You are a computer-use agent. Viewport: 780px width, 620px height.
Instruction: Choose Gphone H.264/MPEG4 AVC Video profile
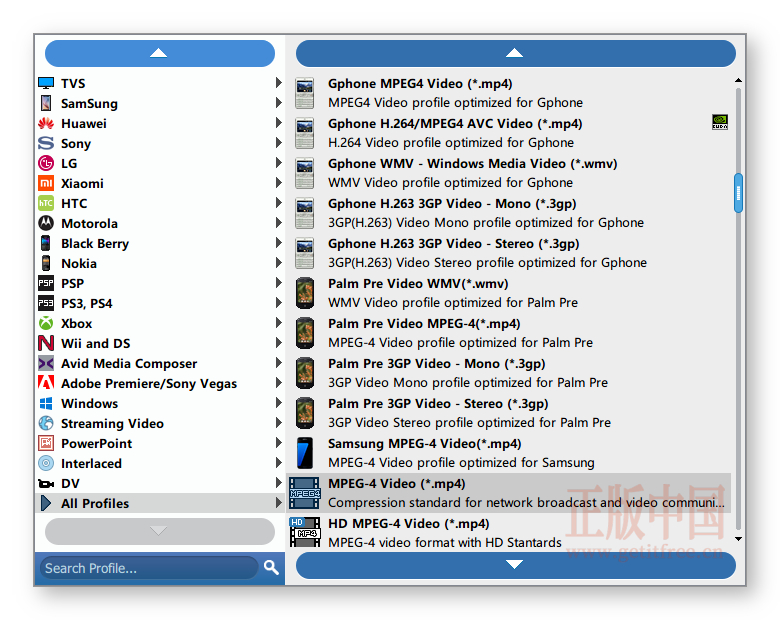[508, 133]
